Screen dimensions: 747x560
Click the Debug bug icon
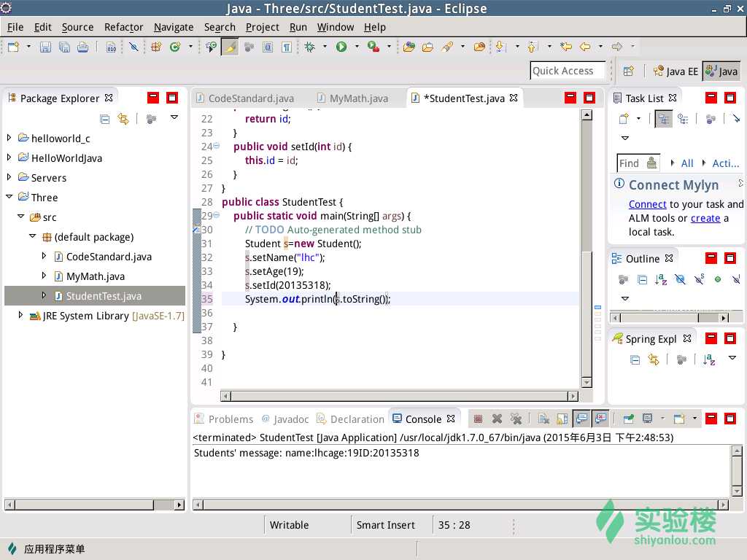coord(309,47)
